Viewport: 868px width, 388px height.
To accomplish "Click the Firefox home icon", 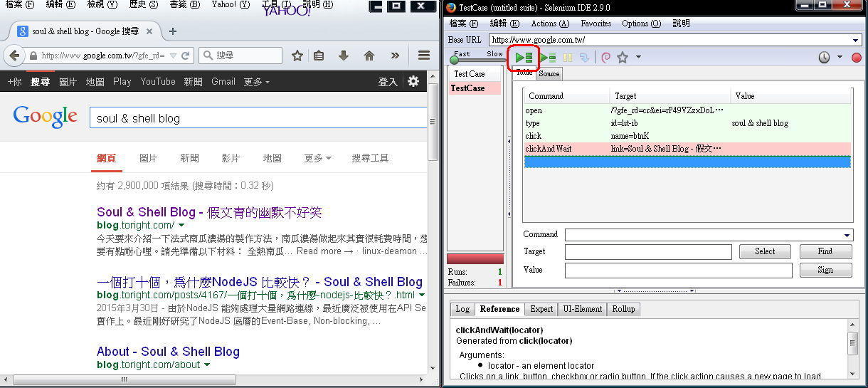I will coord(369,56).
